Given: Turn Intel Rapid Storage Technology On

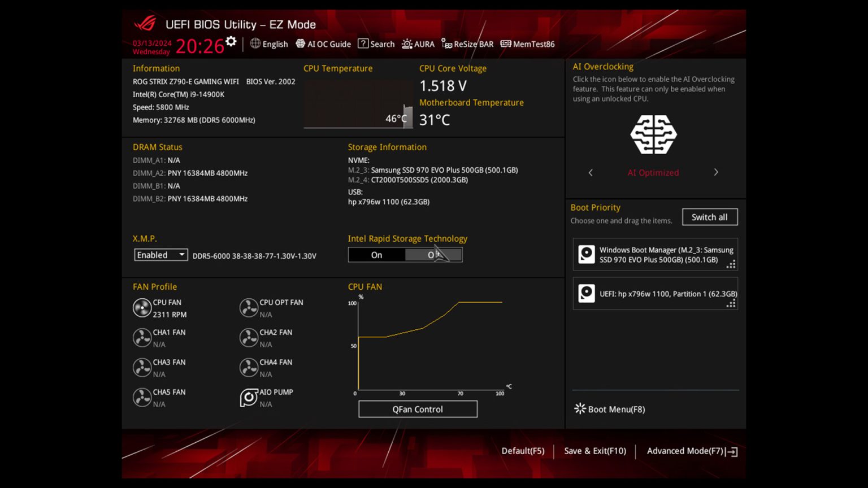Looking at the screenshot, I should pos(376,255).
